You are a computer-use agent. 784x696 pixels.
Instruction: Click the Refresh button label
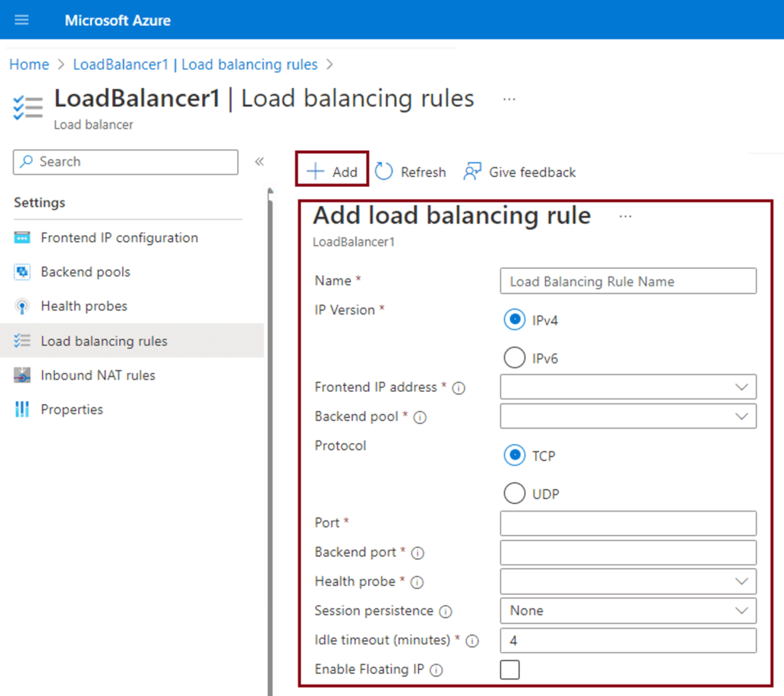click(423, 172)
